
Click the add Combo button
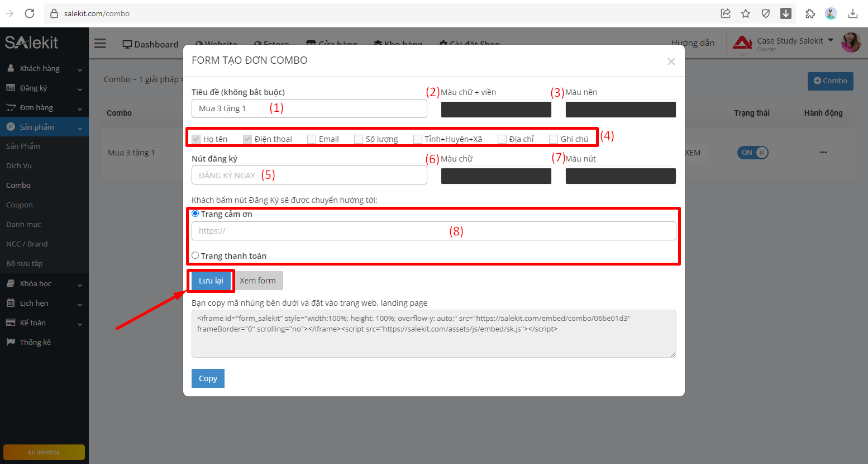(x=831, y=81)
